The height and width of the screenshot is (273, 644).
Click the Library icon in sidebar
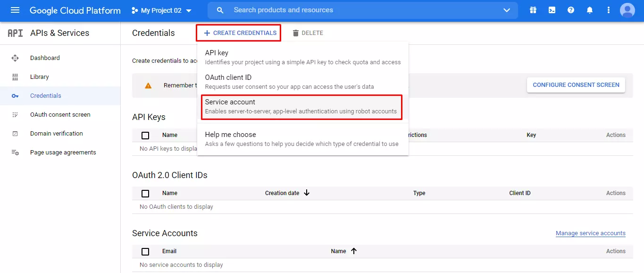click(15, 77)
